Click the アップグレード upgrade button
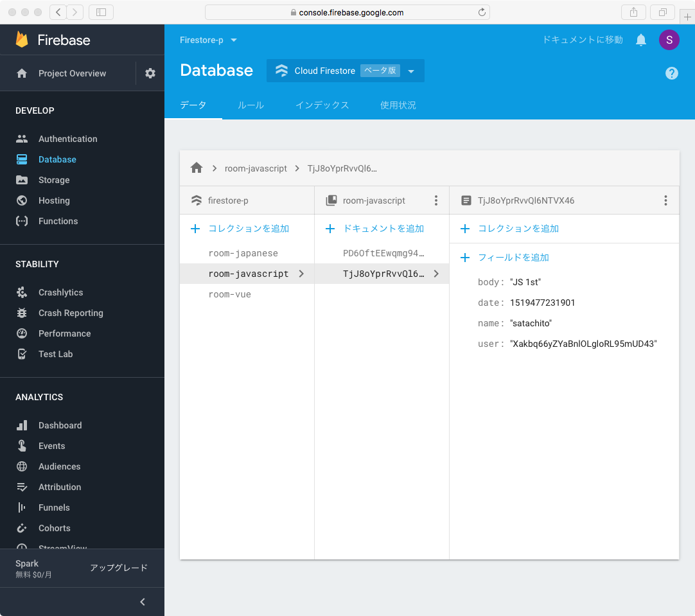 119,568
